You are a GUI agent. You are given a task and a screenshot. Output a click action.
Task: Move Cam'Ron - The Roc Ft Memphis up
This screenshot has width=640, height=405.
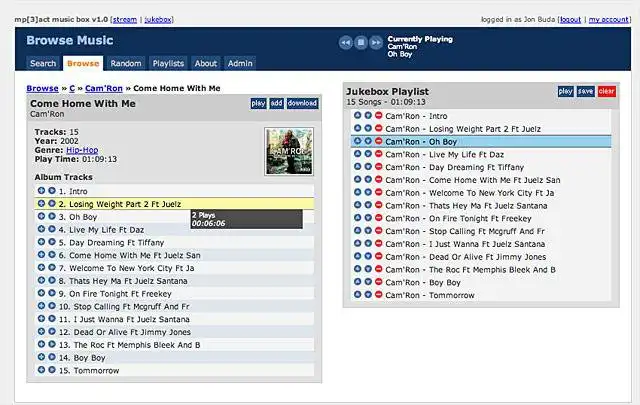pos(358,269)
